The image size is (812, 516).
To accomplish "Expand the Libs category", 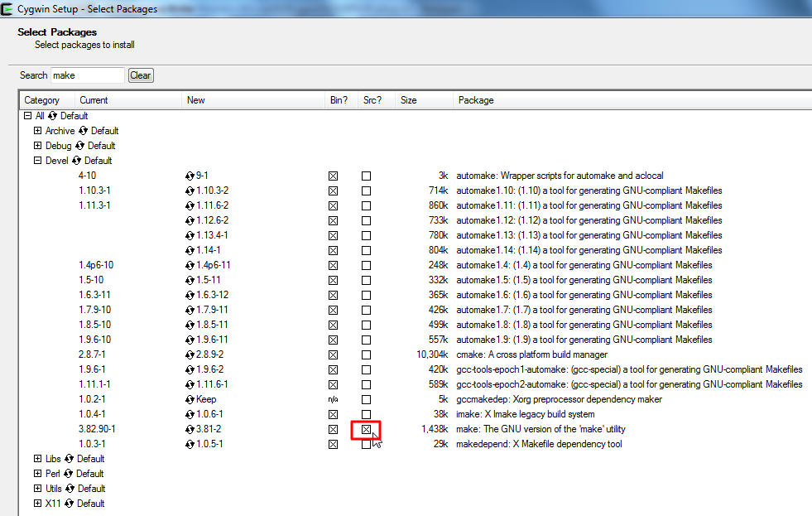I will click(37, 459).
